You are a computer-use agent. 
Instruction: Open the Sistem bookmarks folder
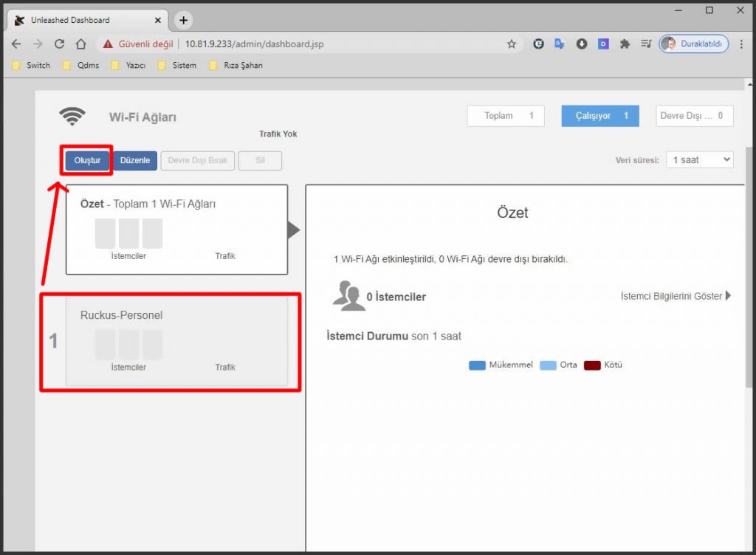tap(177, 65)
